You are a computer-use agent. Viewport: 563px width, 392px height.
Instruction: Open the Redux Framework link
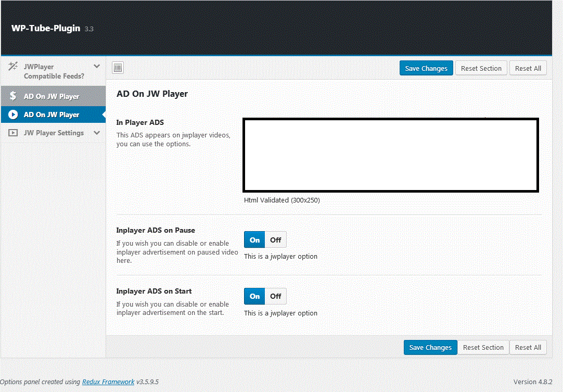108,382
